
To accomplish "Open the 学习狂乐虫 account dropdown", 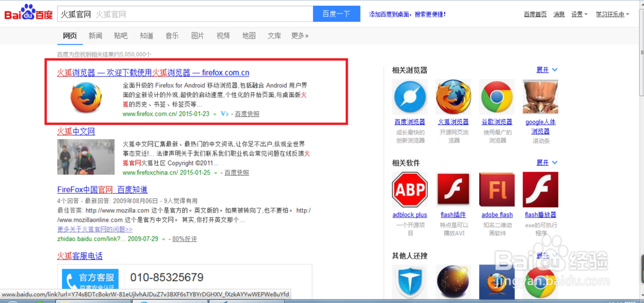I will [x=612, y=14].
